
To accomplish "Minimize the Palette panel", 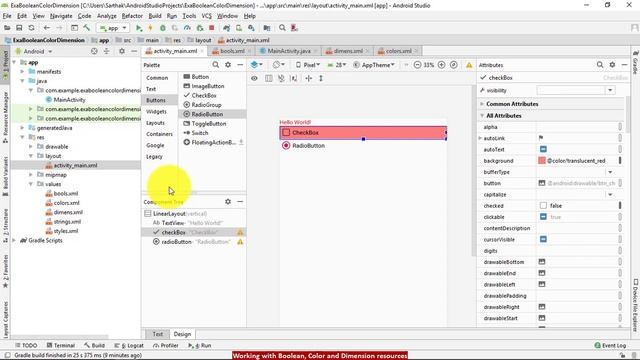I will 240,65.
